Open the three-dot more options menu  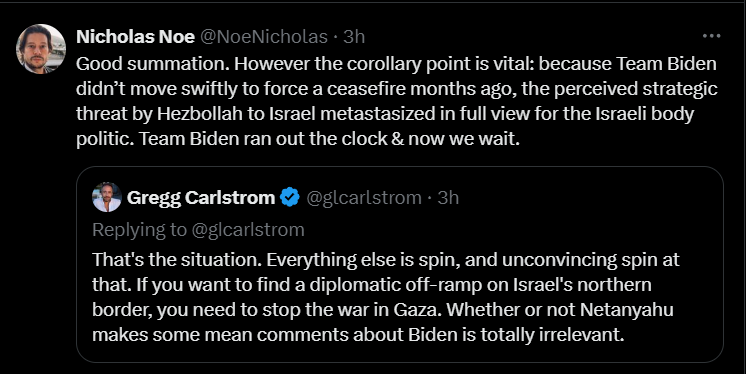click(x=711, y=36)
